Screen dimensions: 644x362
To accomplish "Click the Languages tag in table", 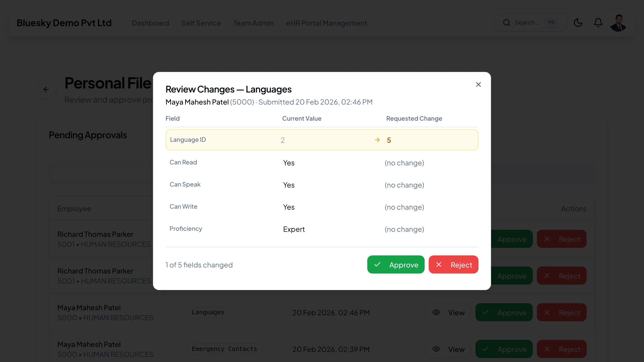I will pos(208,312).
